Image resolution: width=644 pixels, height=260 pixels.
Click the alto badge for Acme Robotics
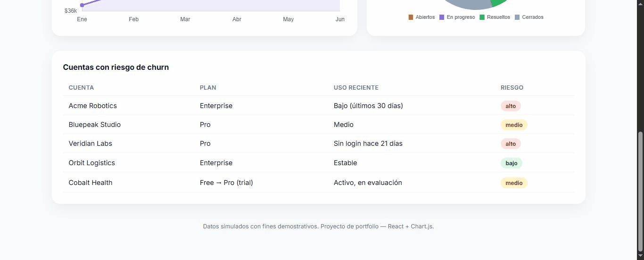(511, 106)
